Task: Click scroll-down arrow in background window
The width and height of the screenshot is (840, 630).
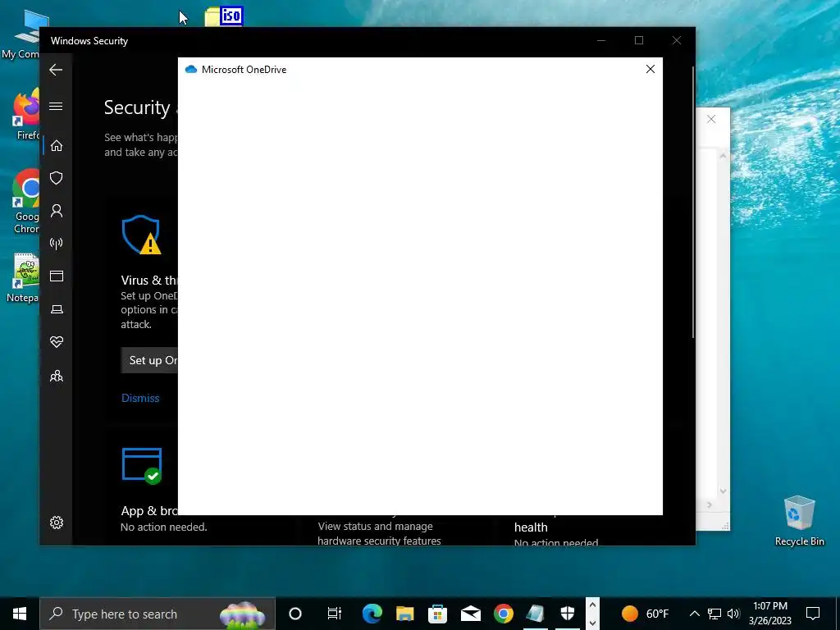Action: click(723, 491)
